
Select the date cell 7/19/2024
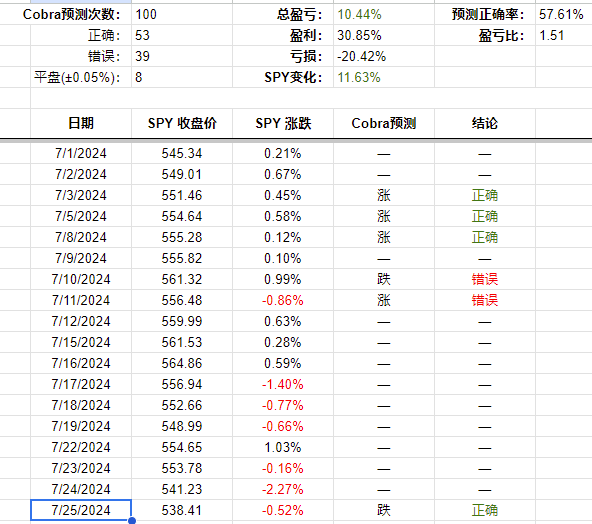pos(81,426)
